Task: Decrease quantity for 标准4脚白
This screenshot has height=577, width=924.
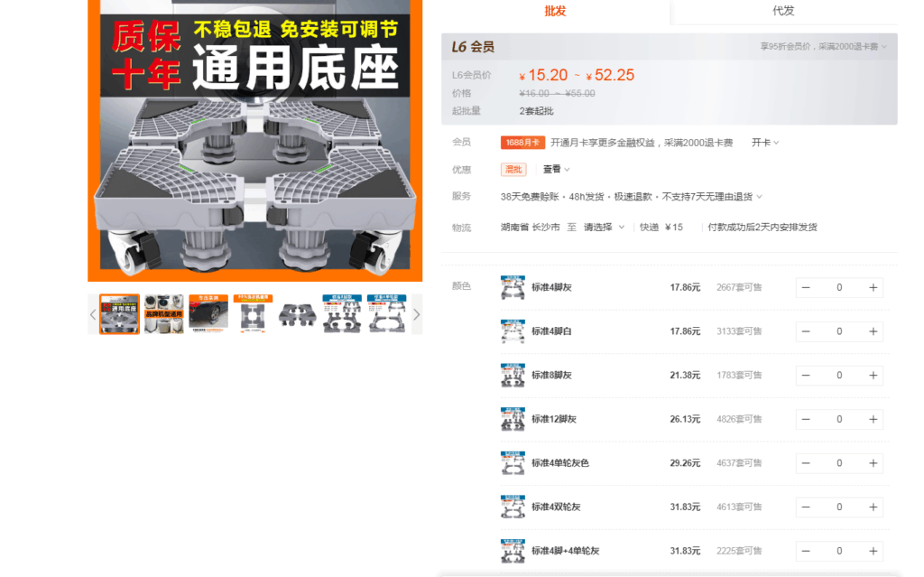Action: [x=806, y=331]
